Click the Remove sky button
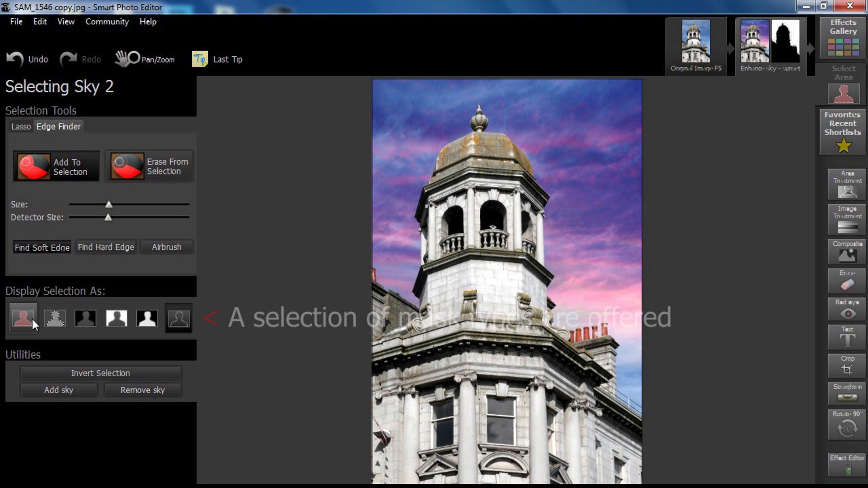 (142, 390)
